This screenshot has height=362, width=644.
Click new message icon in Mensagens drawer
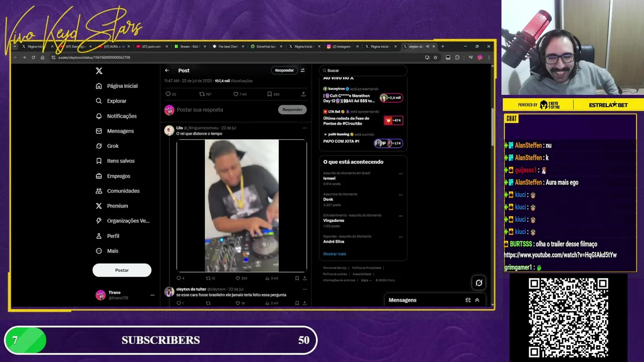pyautogui.click(x=468, y=300)
